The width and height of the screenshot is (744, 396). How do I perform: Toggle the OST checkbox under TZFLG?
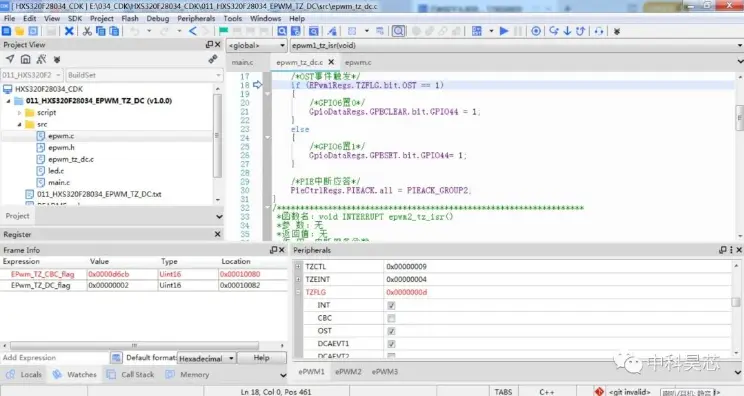(391, 331)
